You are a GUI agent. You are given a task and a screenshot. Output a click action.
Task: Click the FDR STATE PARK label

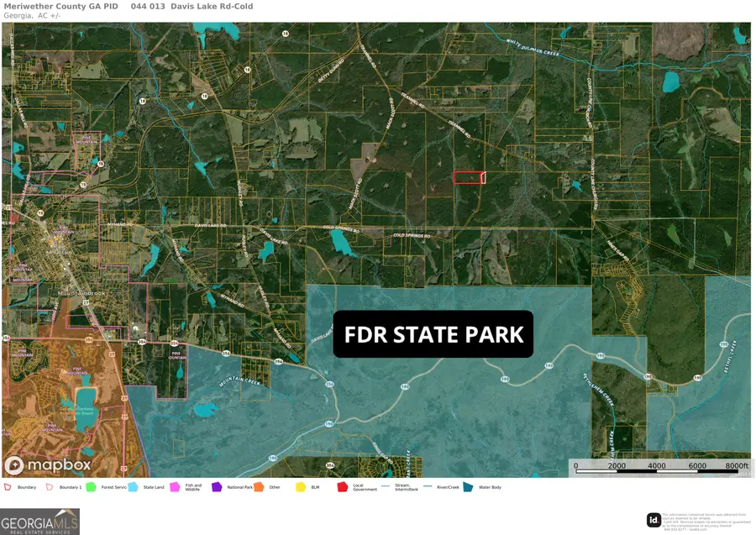433,334
